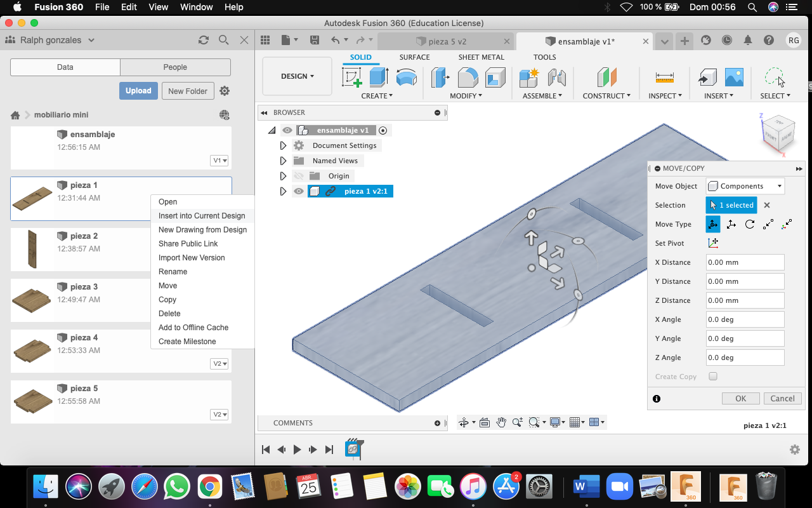The width and height of the screenshot is (812, 508).
Task: Open the Move Object Components dropdown
Action: coord(745,186)
